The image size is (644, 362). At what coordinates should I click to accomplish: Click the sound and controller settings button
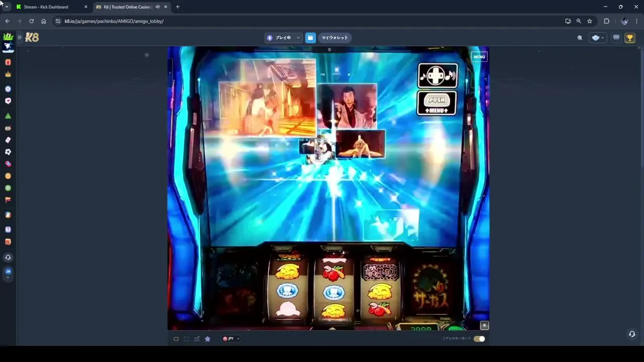[438, 75]
